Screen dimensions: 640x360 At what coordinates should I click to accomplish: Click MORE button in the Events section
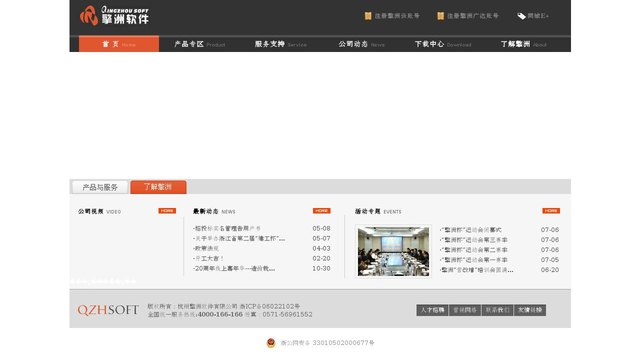pyautogui.click(x=551, y=211)
